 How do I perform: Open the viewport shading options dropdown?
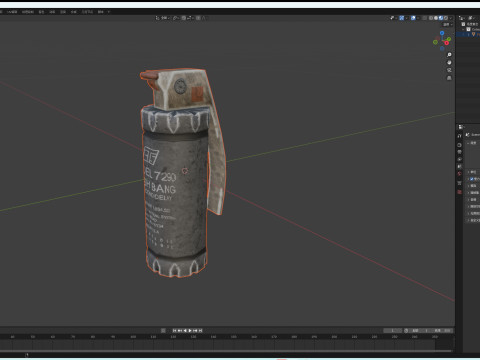click(x=451, y=18)
